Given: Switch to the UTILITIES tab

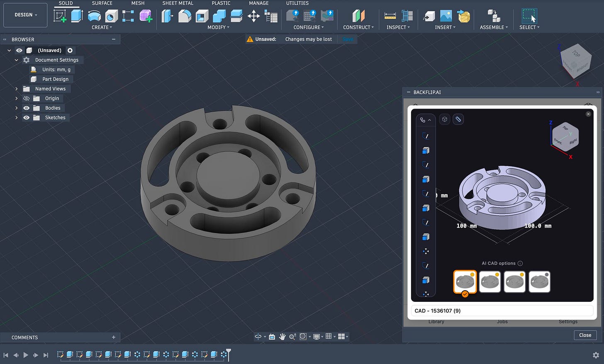Looking at the screenshot, I should pyautogui.click(x=297, y=3).
